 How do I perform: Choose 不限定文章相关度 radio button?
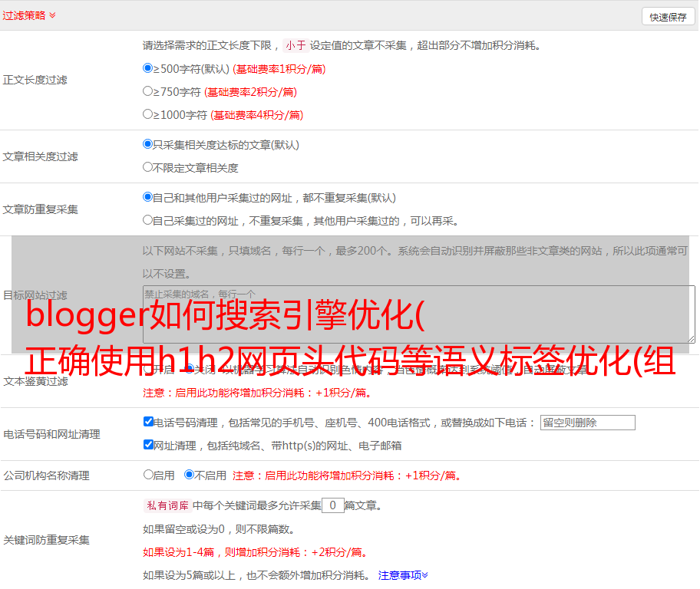pos(148,167)
